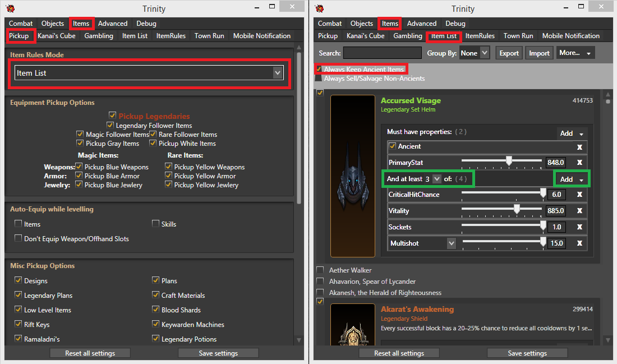Open the Pickup tab in left window
This screenshot has width=617, height=364.
point(19,36)
